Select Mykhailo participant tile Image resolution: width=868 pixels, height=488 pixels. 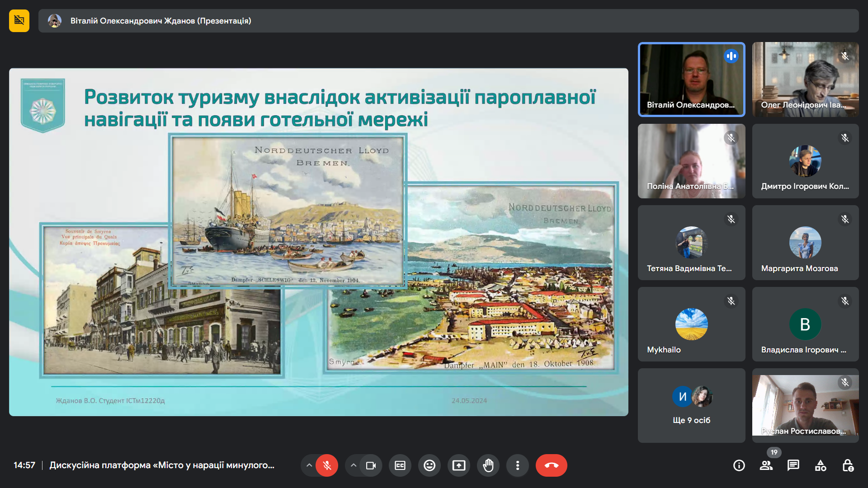pos(691,324)
